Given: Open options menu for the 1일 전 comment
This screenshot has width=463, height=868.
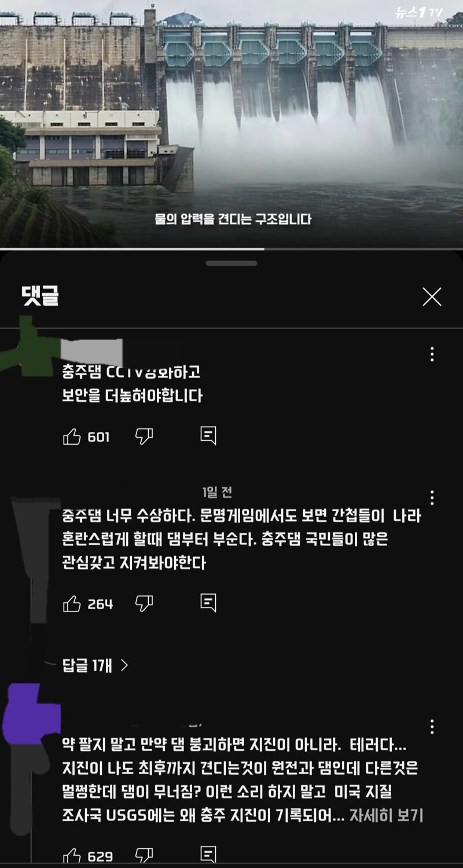Looking at the screenshot, I should [432, 497].
